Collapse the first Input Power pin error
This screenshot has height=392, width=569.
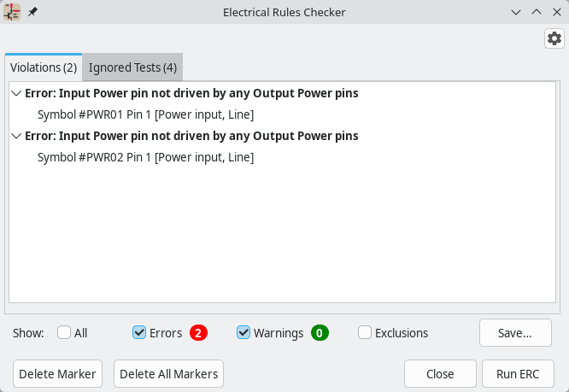tap(17, 93)
